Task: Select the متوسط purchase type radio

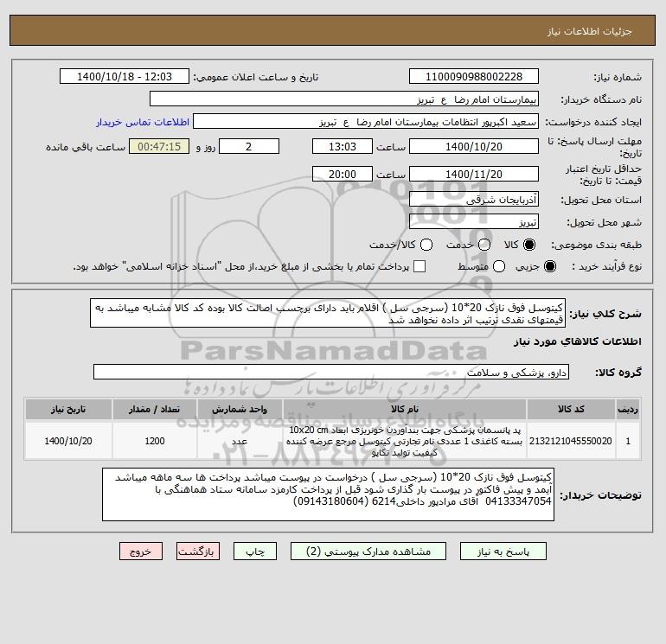Action: point(499,266)
